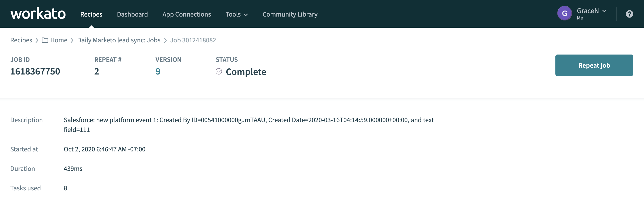Switch to App Connections

pyautogui.click(x=186, y=14)
